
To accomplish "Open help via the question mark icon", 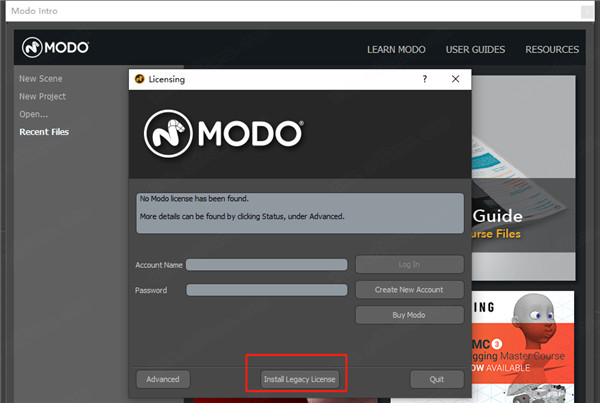I will click(x=424, y=79).
